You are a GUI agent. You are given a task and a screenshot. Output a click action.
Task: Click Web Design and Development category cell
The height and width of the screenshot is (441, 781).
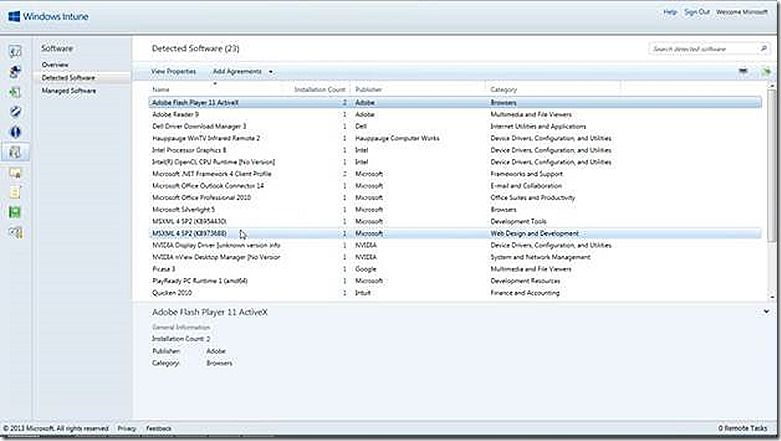tap(535, 233)
